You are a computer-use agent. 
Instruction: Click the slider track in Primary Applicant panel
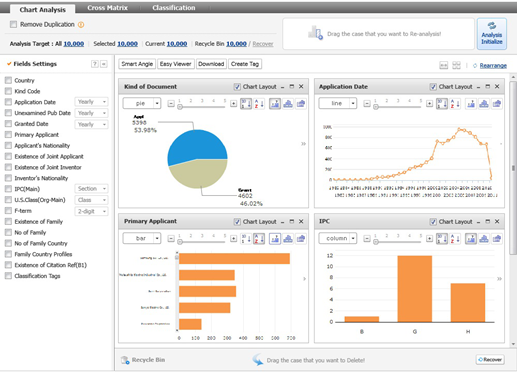(202, 241)
